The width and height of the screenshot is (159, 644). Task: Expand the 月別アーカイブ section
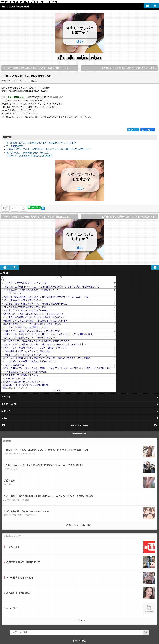pyautogui.click(x=79, y=404)
